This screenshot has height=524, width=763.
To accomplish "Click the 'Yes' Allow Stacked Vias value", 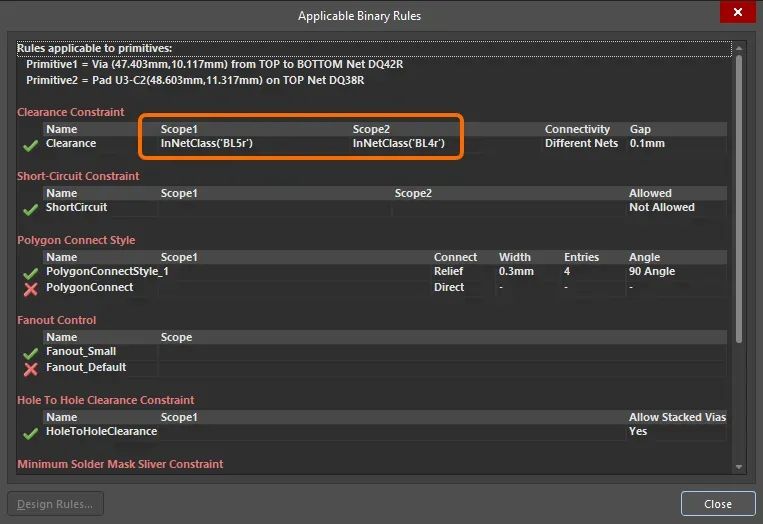I will pyautogui.click(x=638, y=431).
